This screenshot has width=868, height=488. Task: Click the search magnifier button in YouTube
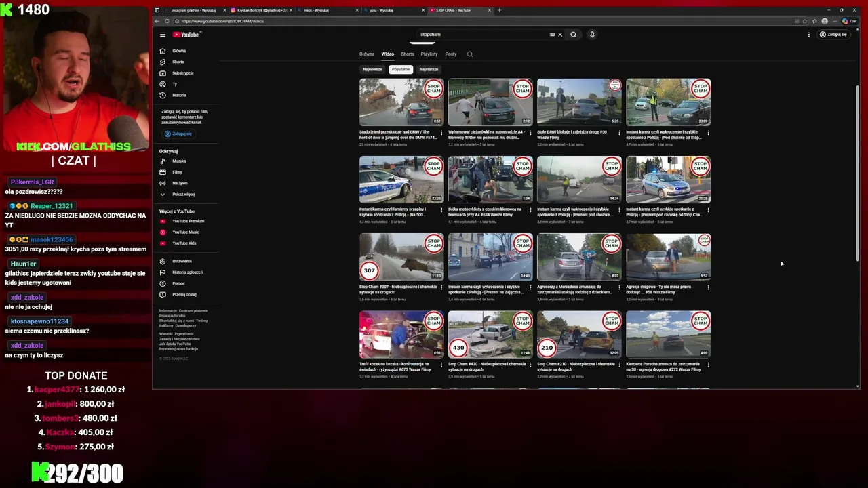(574, 35)
